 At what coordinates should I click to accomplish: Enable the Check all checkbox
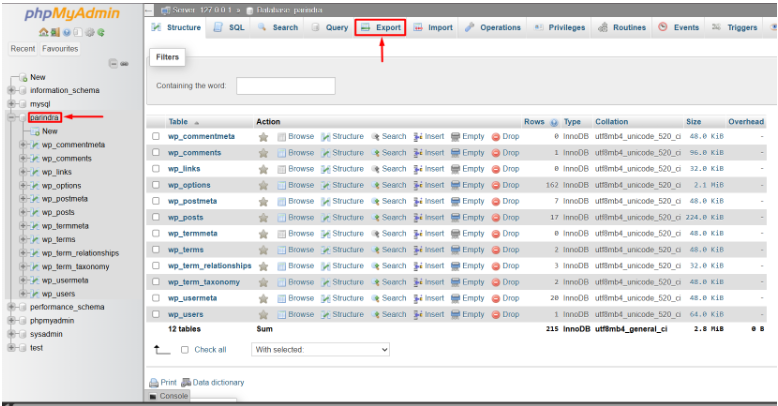[185, 350]
